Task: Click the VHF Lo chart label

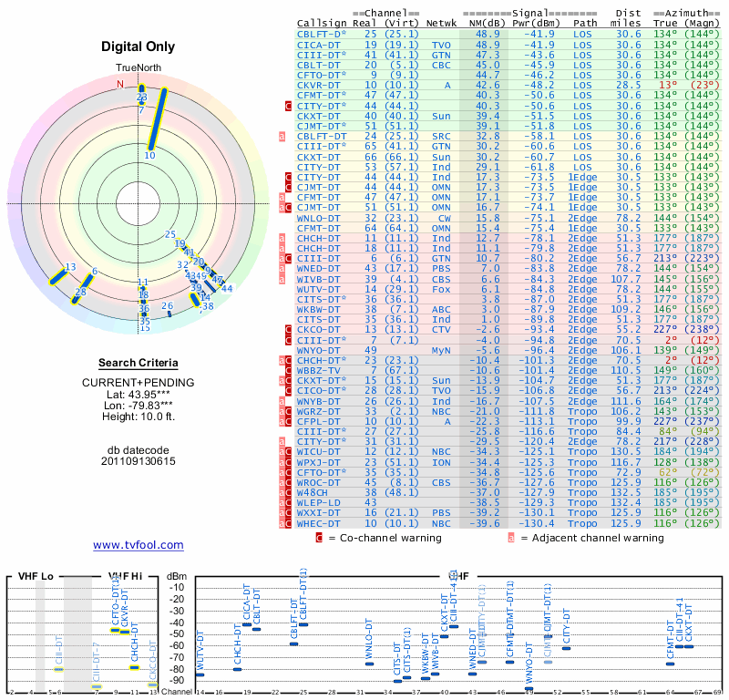Action: coord(36,576)
